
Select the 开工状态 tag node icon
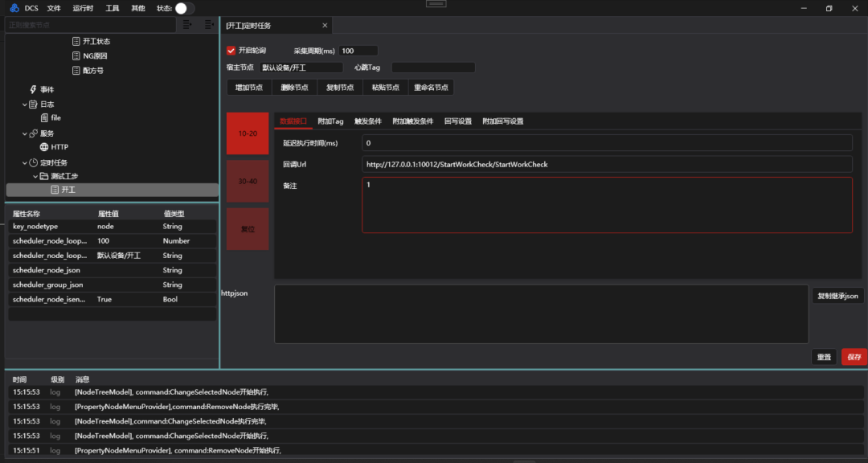[76, 42]
